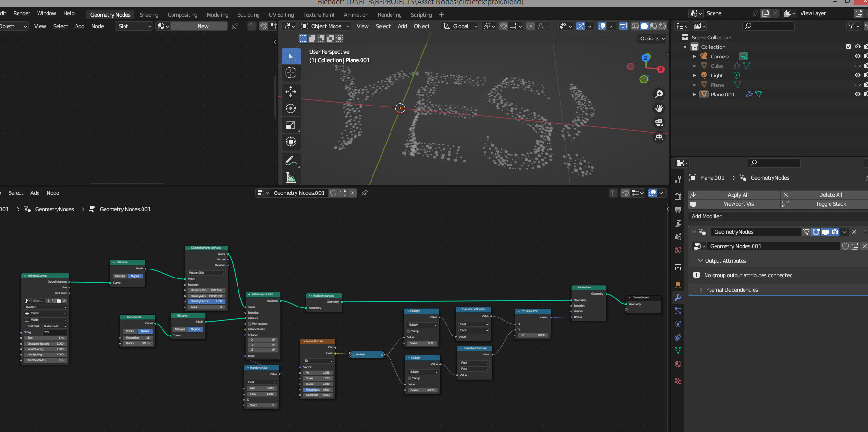Open the Render properties tab
The height and width of the screenshot is (432, 868).
coord(678,196)
